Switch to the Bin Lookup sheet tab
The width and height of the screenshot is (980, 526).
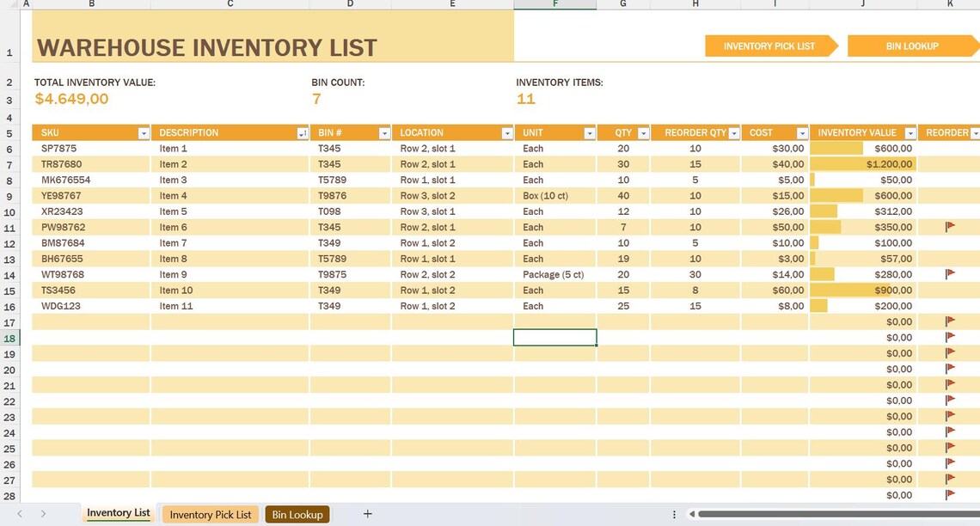(297, 514)
